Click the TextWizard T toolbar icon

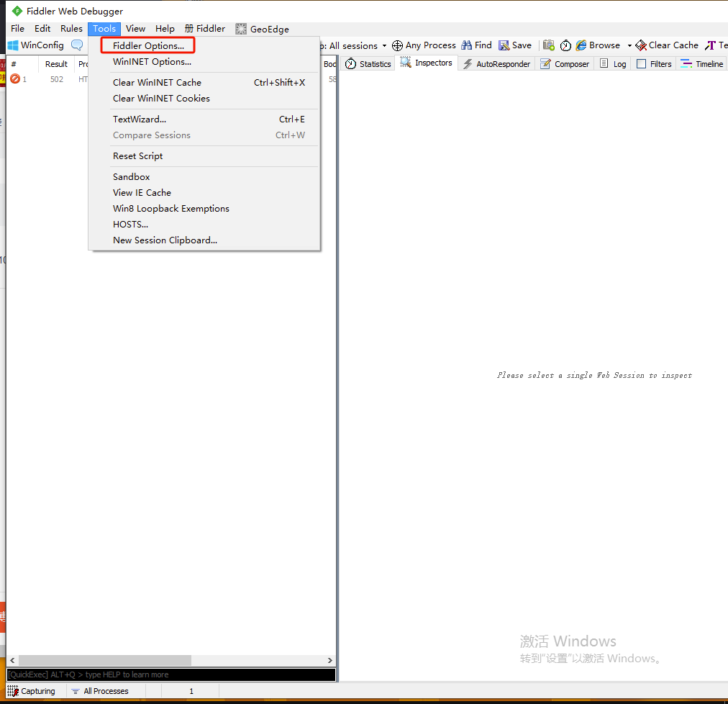710,45
